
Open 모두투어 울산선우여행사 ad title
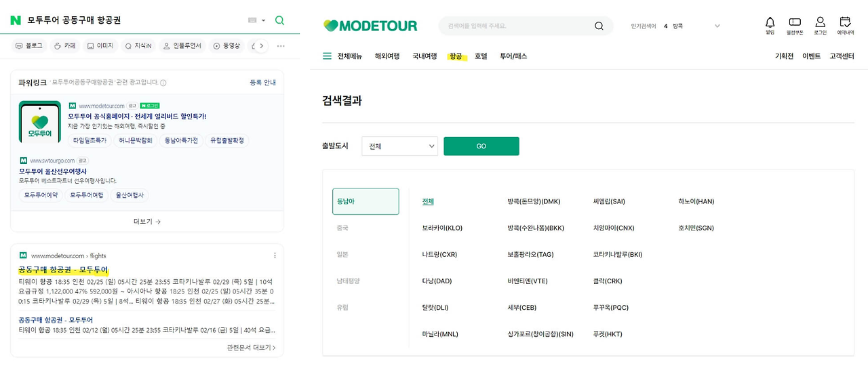[x=53, y=171]
